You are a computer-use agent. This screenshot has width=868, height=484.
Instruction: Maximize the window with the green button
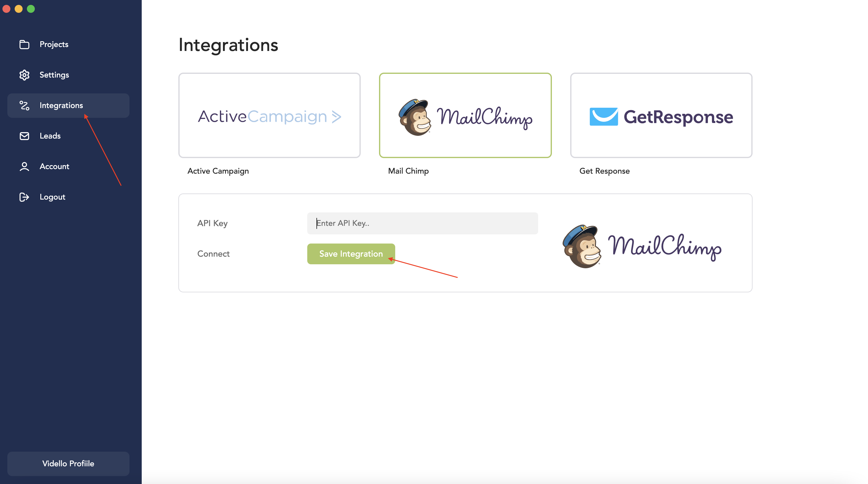[x=31, y=9]
